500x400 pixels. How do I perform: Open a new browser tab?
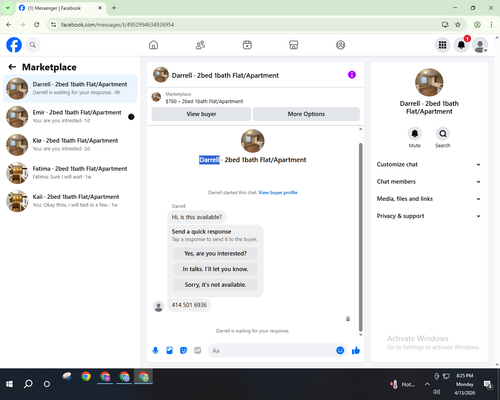114,8
